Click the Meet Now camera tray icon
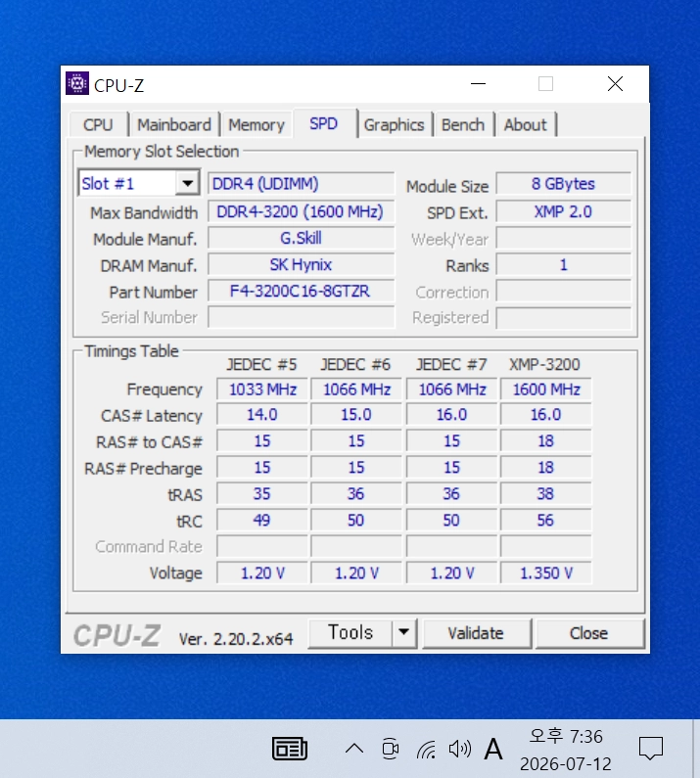Screen dimensions: 700x778 point(391,749)
